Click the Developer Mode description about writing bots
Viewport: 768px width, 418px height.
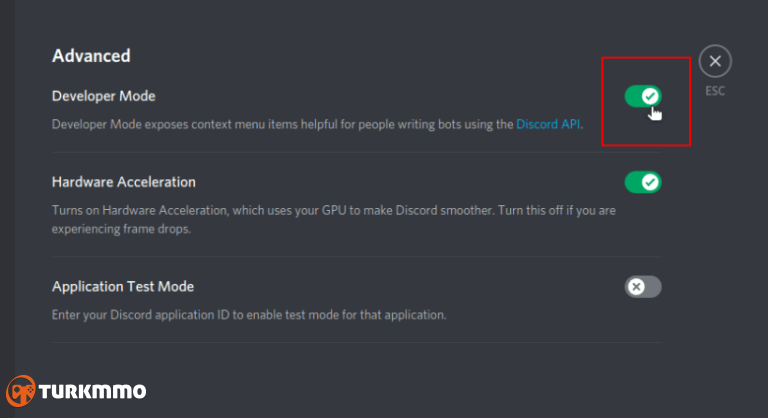click(317, 124)
